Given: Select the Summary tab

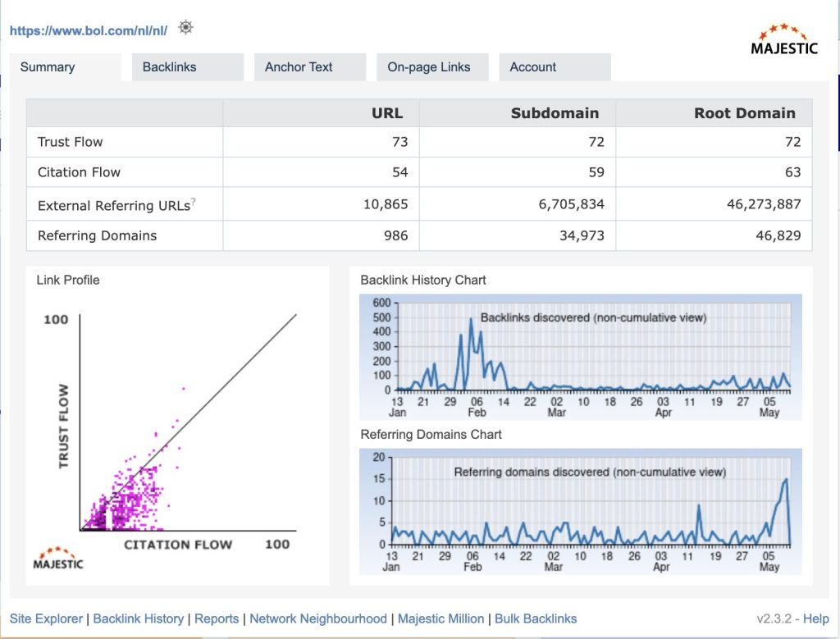Looking at the screenshot, I should point(66,67).
